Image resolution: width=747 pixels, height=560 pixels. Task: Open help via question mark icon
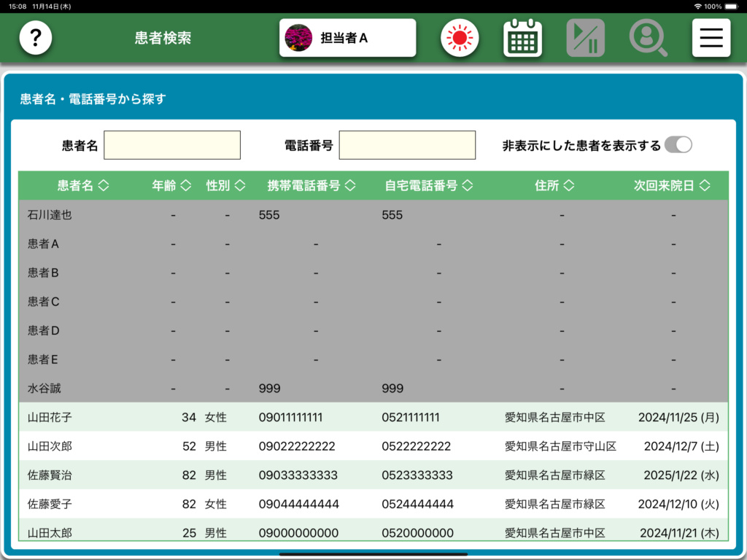tap(36, 38)
